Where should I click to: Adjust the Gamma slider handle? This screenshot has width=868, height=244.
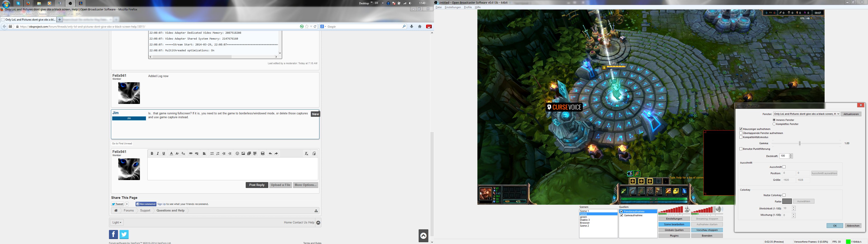(x=800, y=143)
